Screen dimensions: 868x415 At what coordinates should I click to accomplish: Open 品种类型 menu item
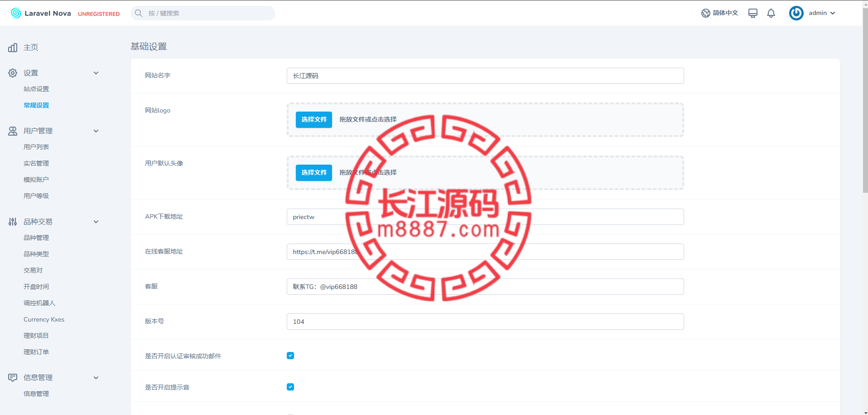[x=36, y=254]
